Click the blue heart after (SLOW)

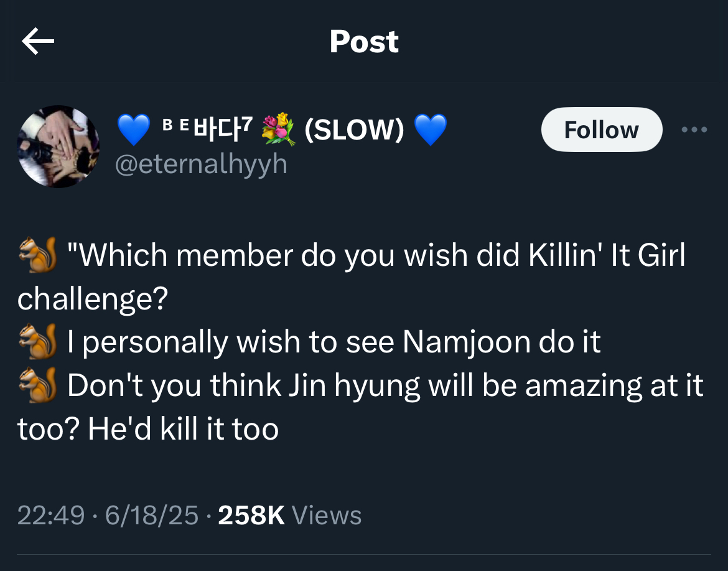(431, 130)
